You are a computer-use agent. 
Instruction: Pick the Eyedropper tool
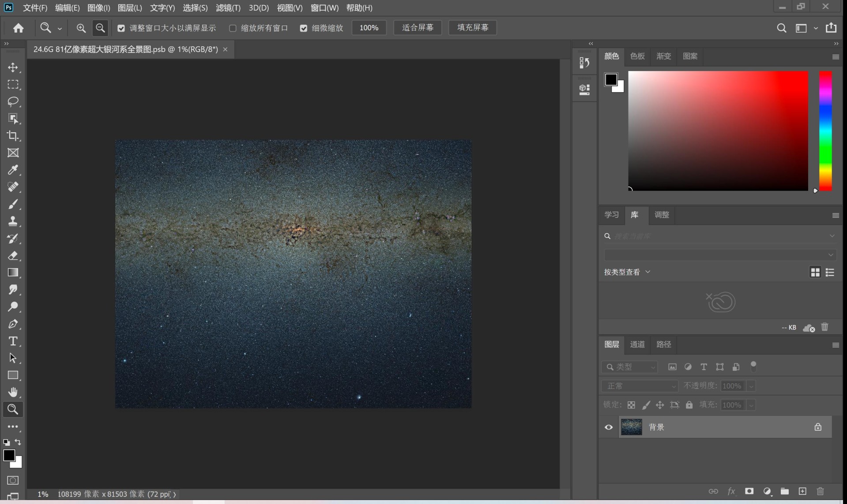click(x=13, y=170)
